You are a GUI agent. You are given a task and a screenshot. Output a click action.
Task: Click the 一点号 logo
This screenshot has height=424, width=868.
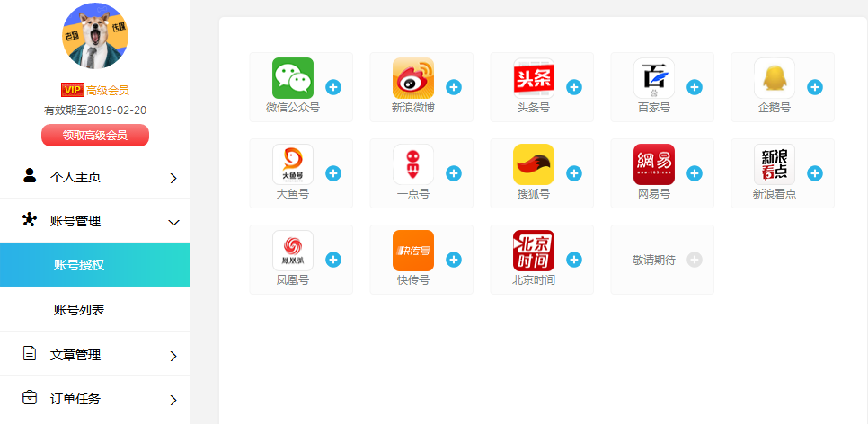413,164
